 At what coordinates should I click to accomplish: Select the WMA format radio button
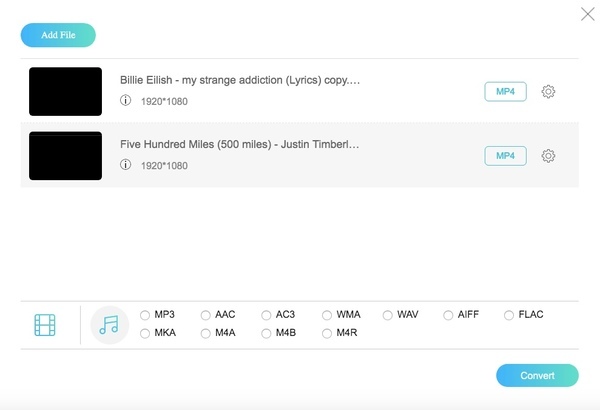pos(328,315)
